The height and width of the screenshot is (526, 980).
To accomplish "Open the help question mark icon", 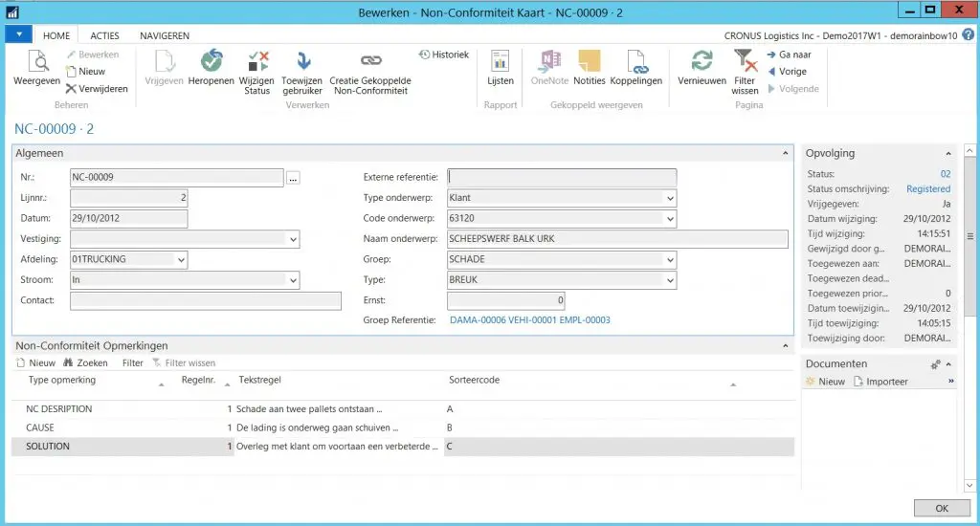I will tap(968, 34).
